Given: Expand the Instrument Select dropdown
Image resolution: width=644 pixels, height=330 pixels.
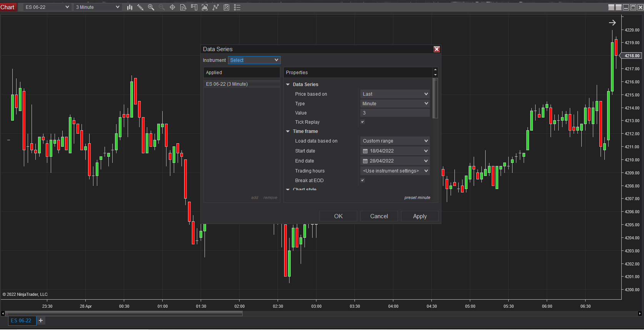Looking at the screenshot, I should 254,60.
